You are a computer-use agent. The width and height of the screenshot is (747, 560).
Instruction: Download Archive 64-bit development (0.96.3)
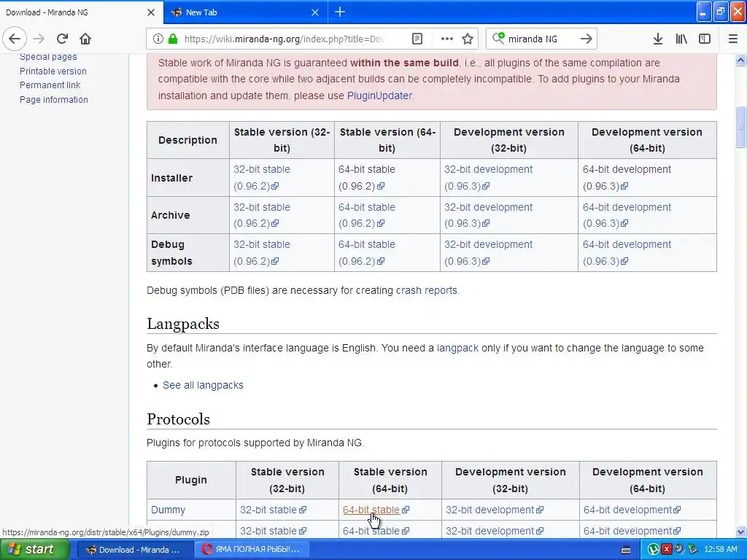point(627,215)
